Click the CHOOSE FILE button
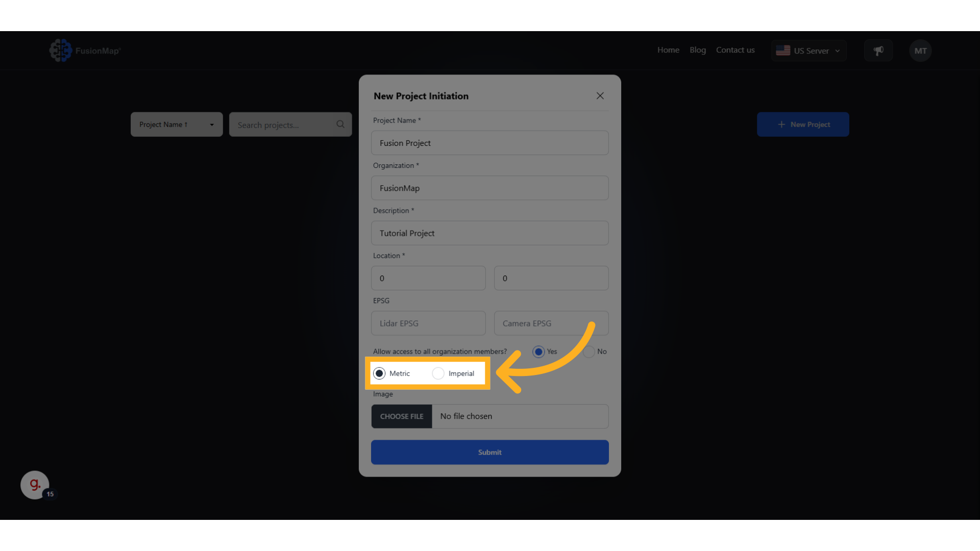The width and height of the screenshot is (980, 551). [x=402, y=416]
